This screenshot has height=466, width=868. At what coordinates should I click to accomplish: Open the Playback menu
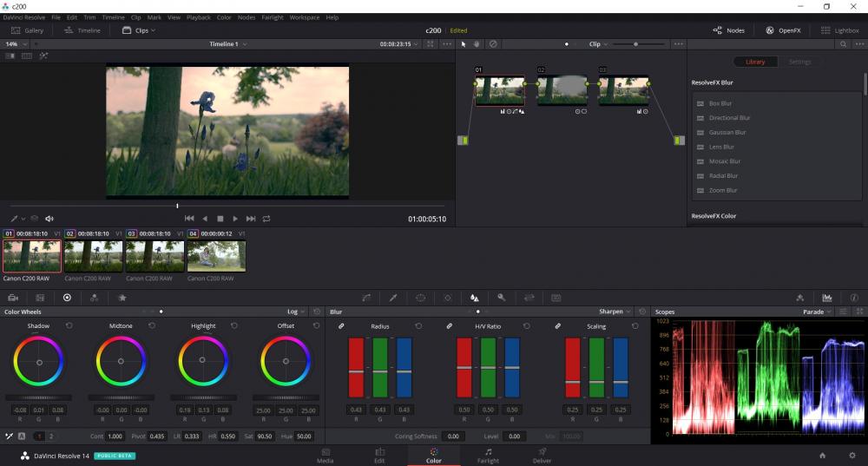(198, 17)
